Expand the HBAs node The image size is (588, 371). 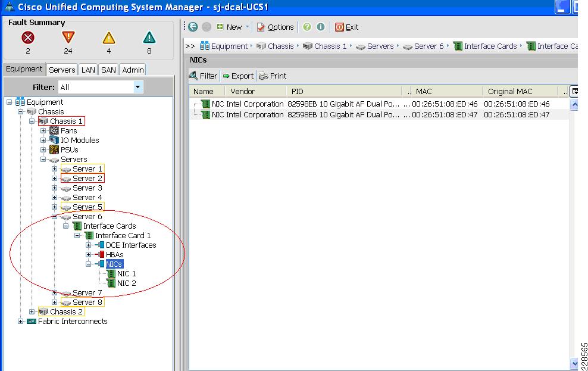click(88, 254)
